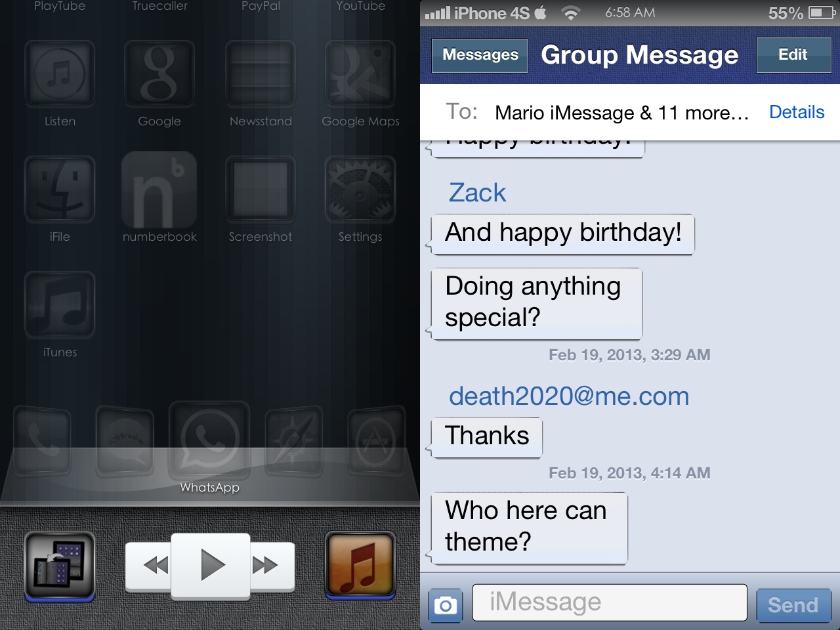Tap the Group Message title

(x=640, y=55)
